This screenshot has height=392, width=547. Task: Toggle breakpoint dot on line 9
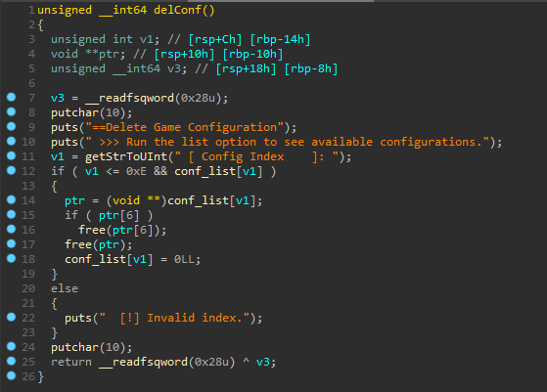pos(11,126)
